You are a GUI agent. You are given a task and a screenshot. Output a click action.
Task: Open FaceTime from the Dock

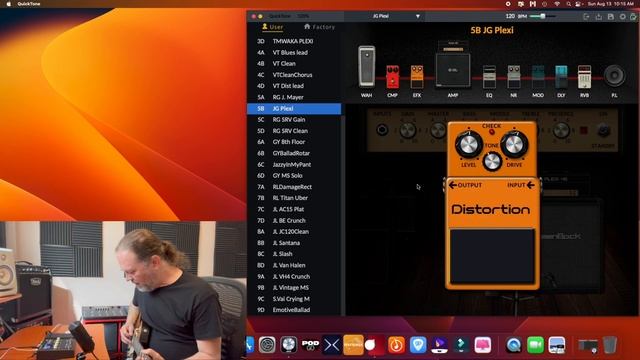[x=536, y=345]
